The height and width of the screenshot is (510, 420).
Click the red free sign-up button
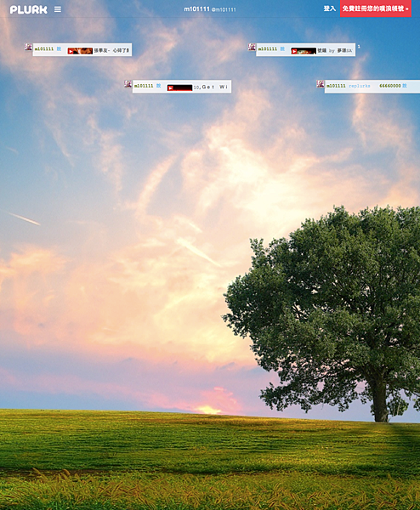tap(376, 8)
